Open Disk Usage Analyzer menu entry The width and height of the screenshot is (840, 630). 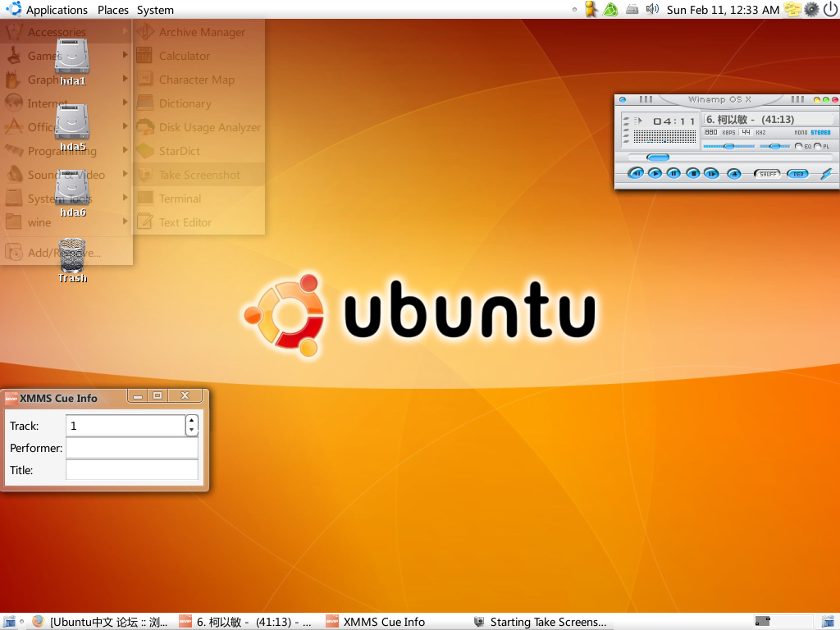(199, 127)
